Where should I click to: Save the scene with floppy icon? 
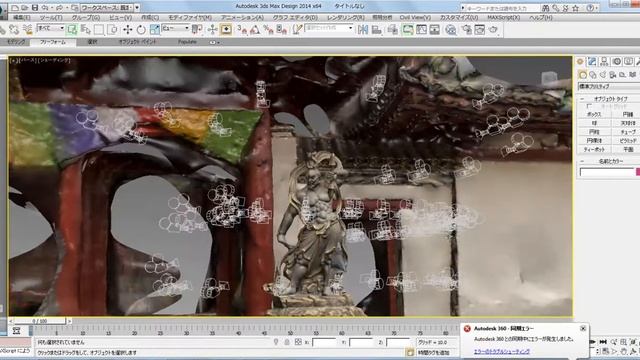click(x=35, y=8)
